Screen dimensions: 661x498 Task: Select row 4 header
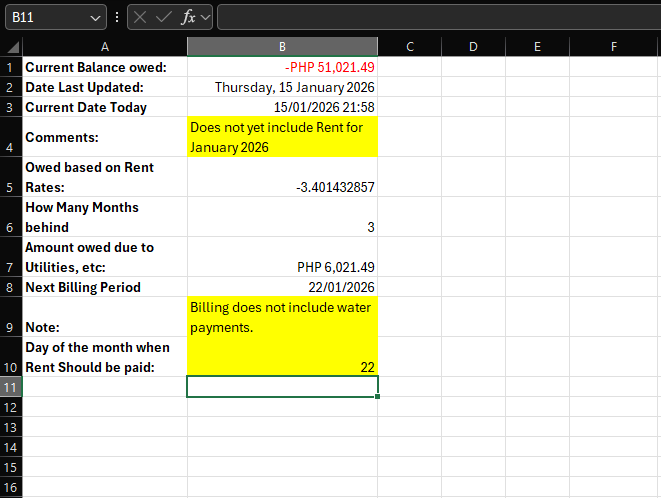coord(10,137)
